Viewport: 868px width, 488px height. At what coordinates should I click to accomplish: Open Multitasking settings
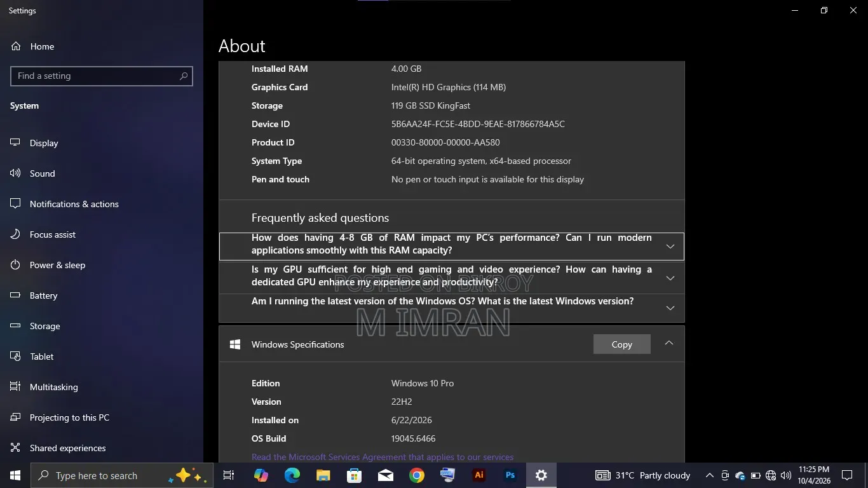[x=102, y=387]
